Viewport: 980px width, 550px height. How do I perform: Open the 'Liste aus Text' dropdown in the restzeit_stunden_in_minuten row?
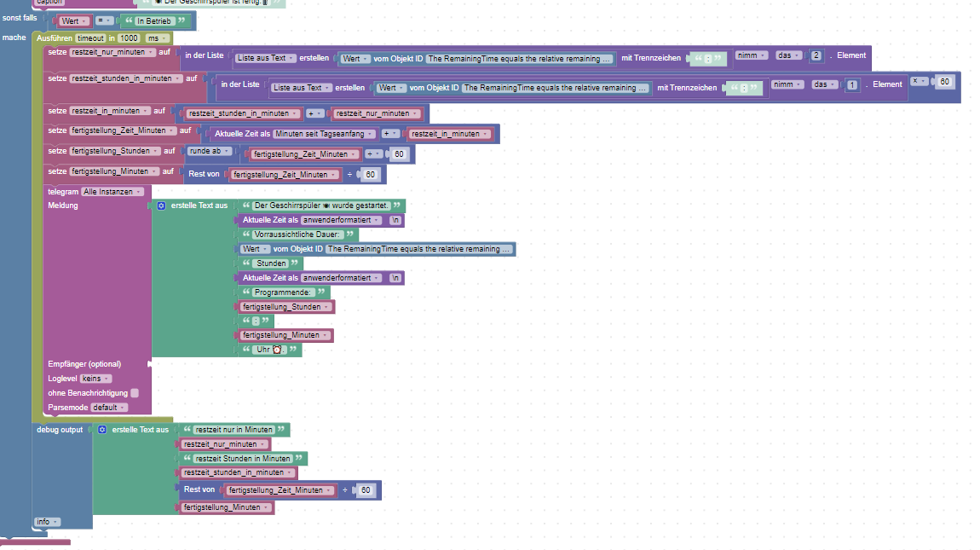302,88
